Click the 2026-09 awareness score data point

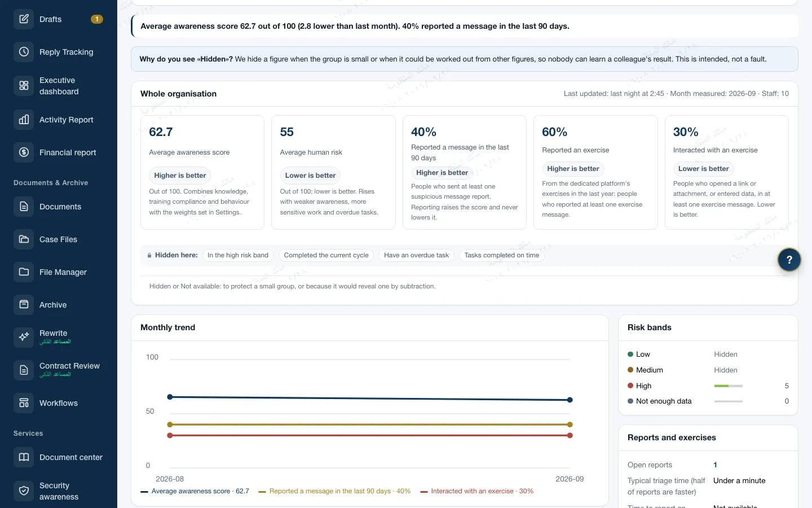570,400
